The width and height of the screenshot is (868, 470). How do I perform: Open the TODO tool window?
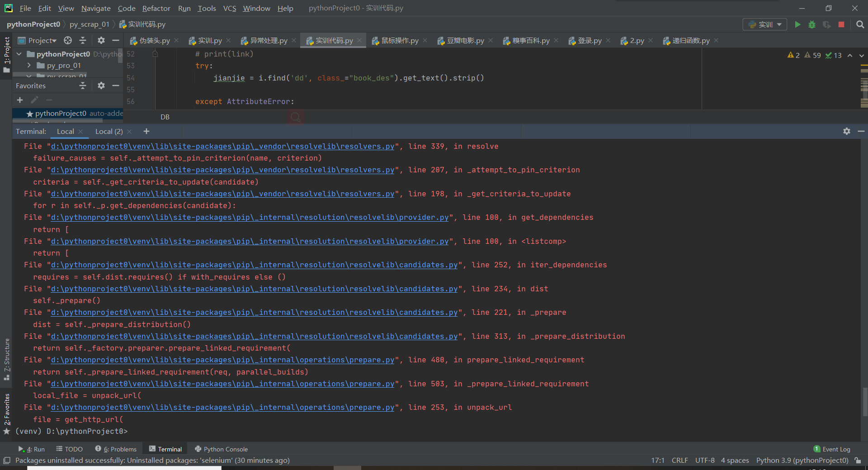(70, 449)
